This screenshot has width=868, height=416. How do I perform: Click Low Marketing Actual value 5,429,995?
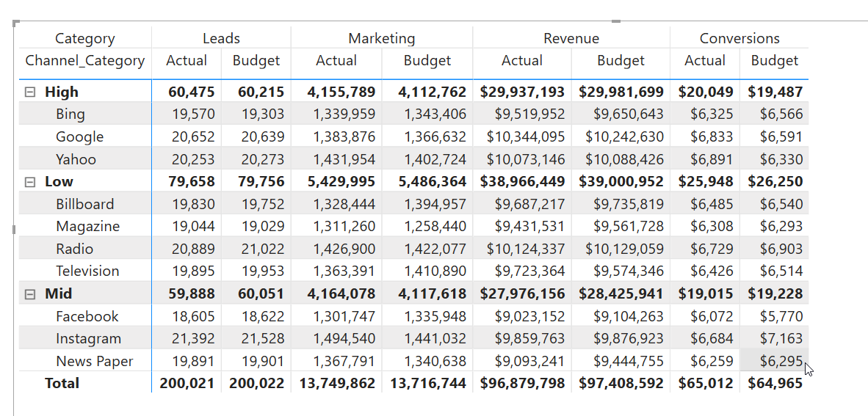coord(341,181)
